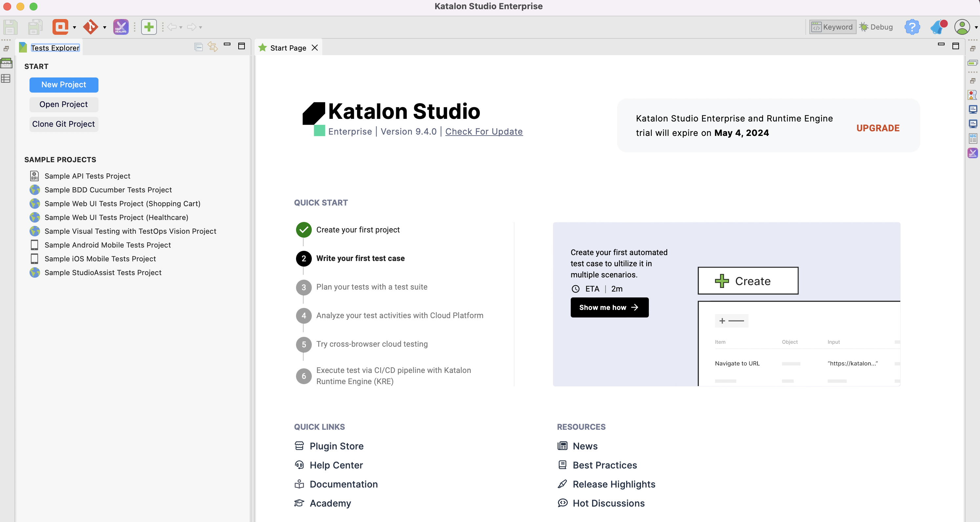Click the red Git icon in the toolbar

[x=91, y=27]
